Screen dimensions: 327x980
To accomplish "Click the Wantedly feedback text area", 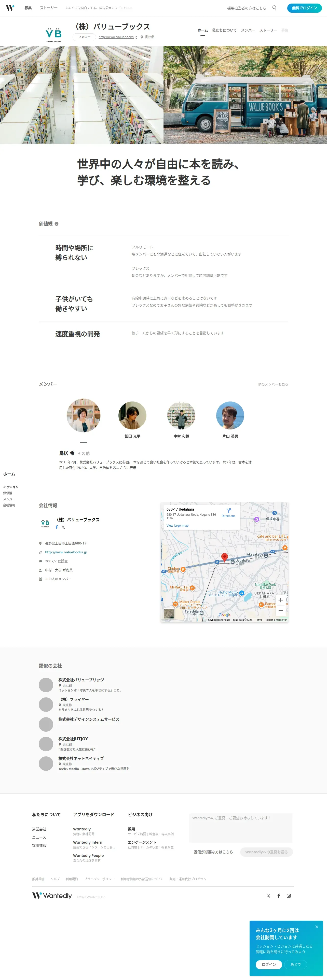I will click(x=241, y=828).
